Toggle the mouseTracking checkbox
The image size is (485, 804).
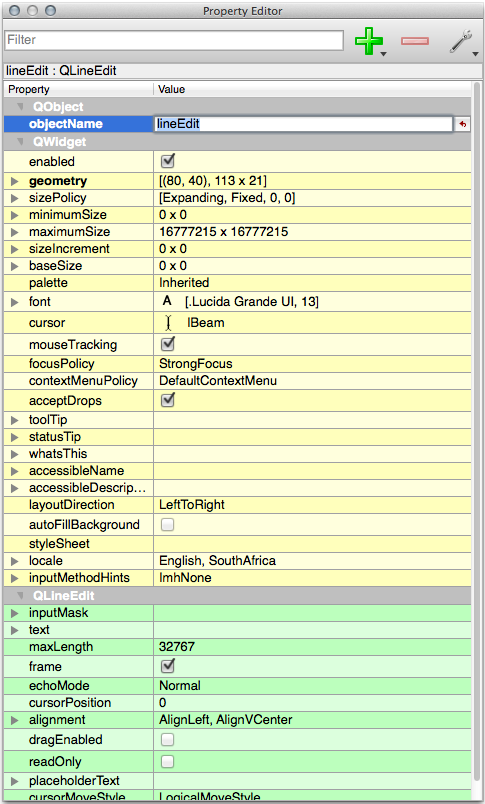(168, 344)
